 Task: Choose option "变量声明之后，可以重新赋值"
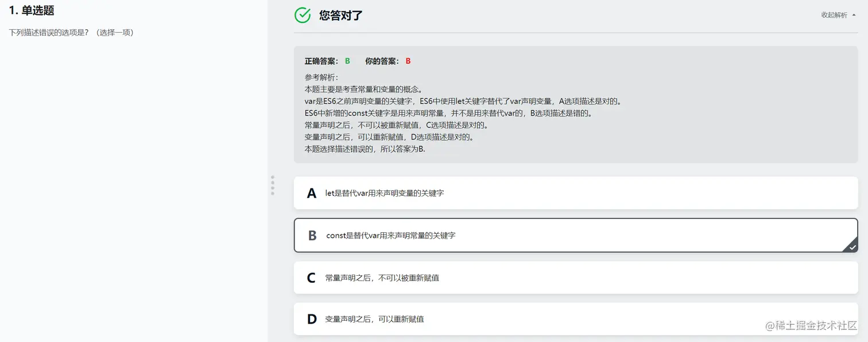pos(374,320)
